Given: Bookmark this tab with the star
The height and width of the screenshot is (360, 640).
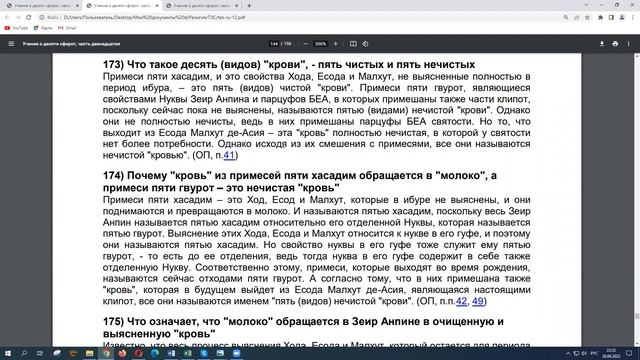Looking at the screenshot, I should click(587, 17).
